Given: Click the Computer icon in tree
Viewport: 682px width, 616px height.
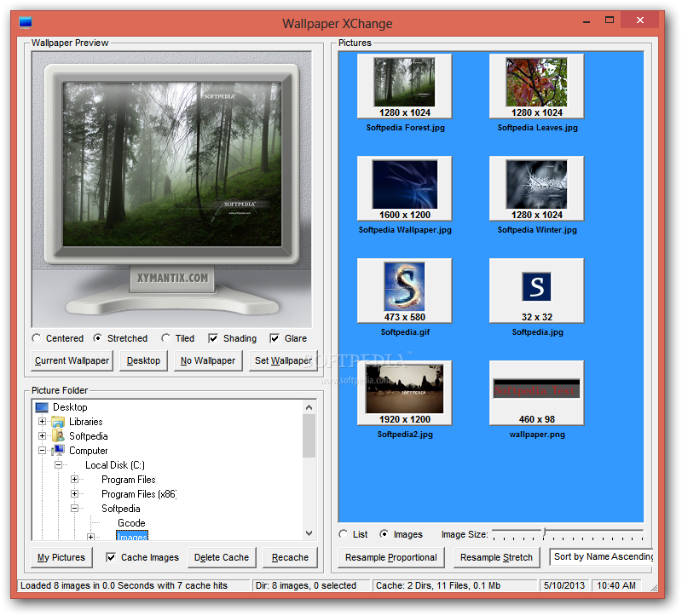Looking at the screenshot, I should pos(58,451).
